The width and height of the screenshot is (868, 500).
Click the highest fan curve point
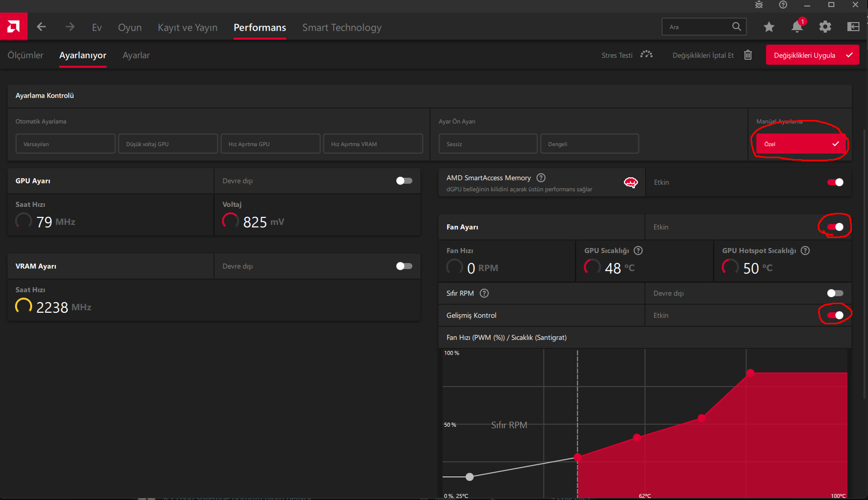[x=750, y=372]
